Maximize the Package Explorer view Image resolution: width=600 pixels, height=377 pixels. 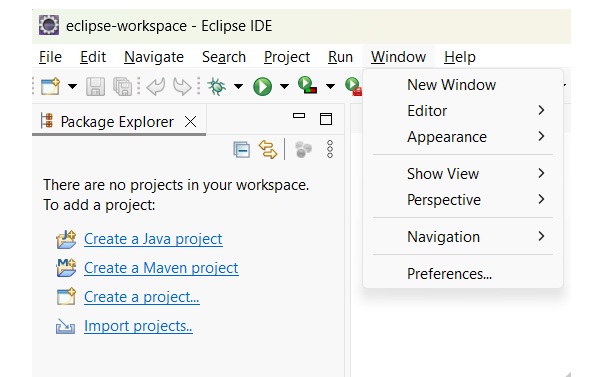pyautogui.click(x=326, y=119)
